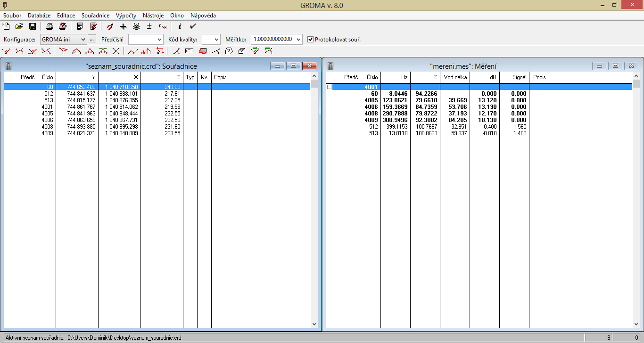Click the coordinates list scroll-down arrow
The image size is (644, 343).
pos(314,324)
